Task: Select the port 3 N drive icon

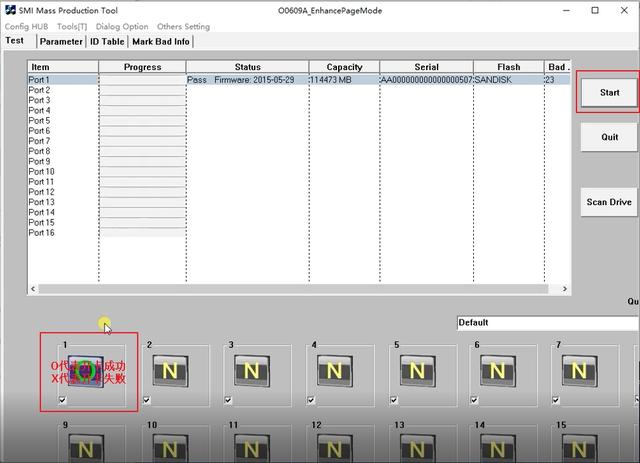Action: [251, 371]
